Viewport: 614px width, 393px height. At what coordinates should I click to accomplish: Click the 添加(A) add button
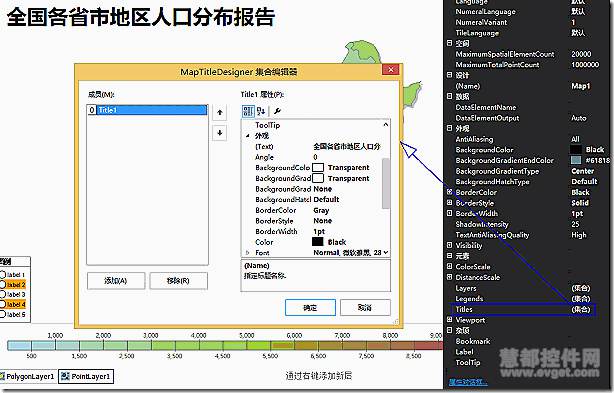pyautogui.click(x=116, y=281)
